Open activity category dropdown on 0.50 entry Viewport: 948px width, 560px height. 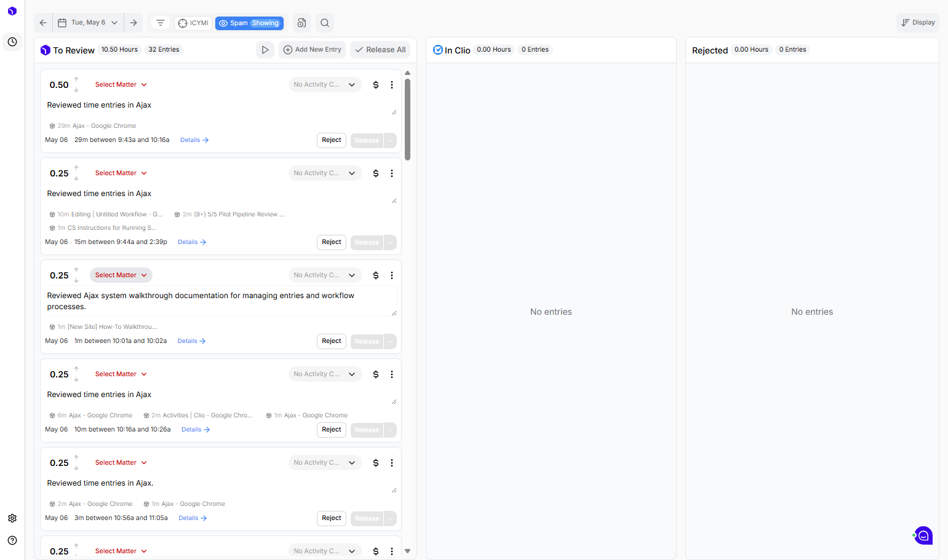click(325, 85)
